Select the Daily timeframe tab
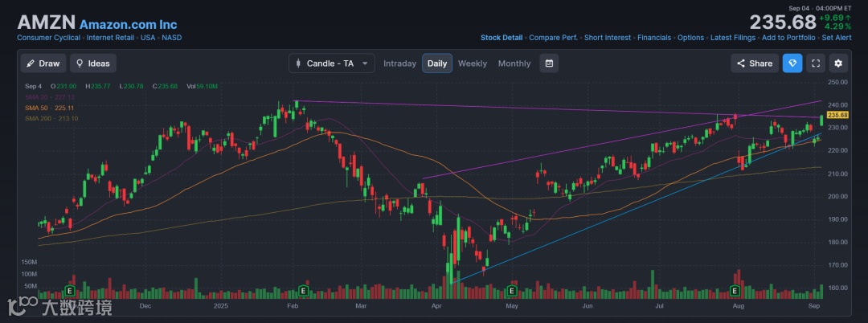The width and height of the screenshot is (868, 323). tap(436, 63)
